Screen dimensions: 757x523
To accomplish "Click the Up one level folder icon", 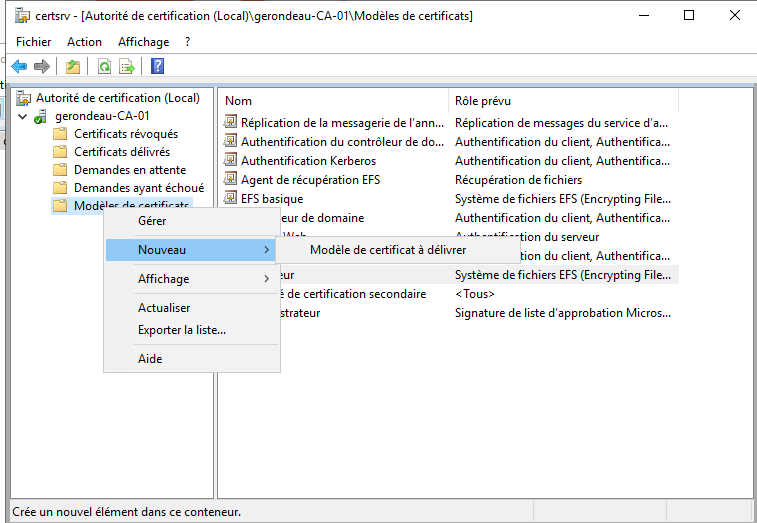I will [x=73, y=67].
